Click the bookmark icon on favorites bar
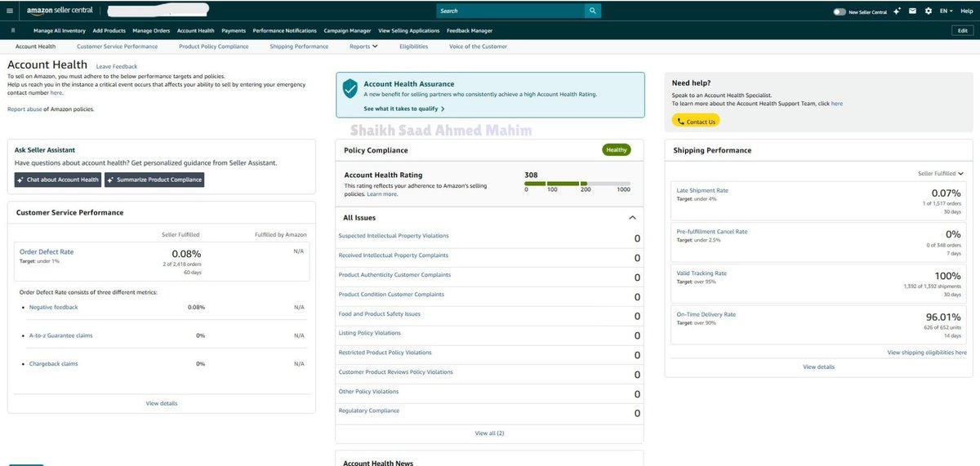Screen dimensions: 980x466 [x=13, y=30]
